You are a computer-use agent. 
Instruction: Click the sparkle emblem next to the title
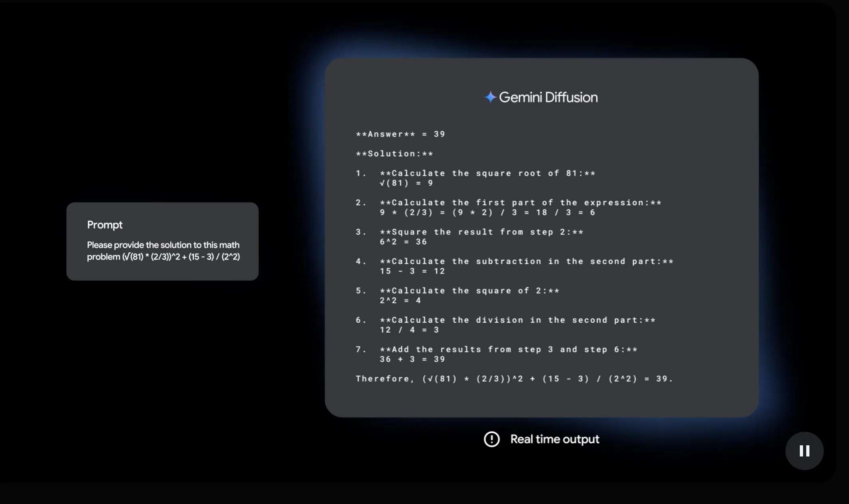click(490, 97)
